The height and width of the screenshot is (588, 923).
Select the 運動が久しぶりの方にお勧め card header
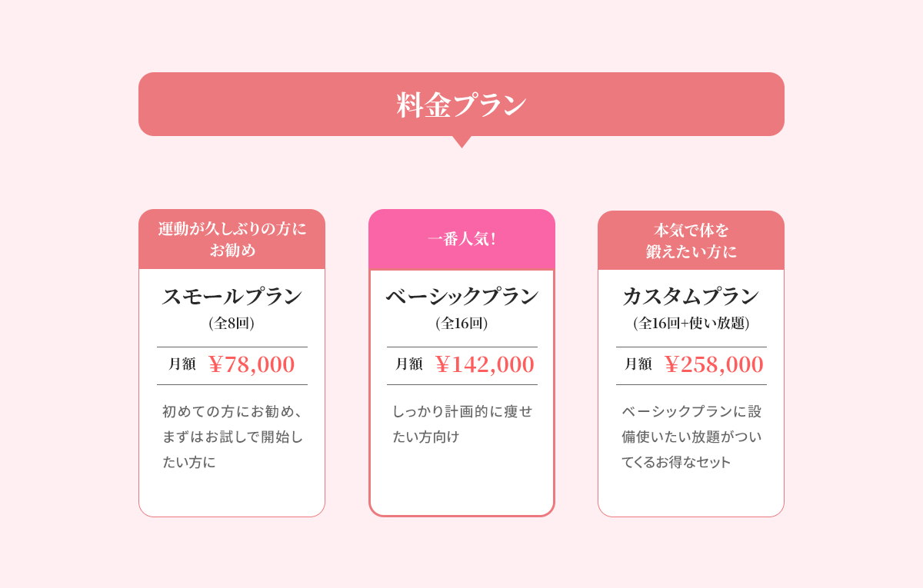point(232,239)
